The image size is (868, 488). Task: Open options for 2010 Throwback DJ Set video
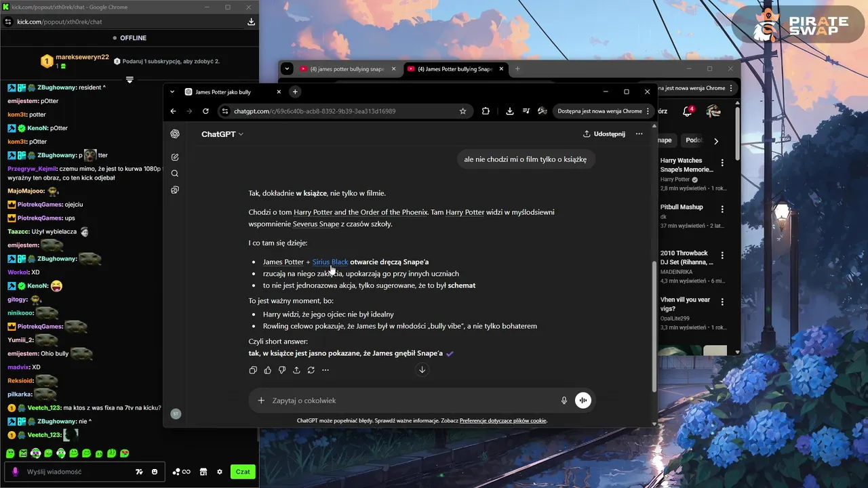pos(722,255)
